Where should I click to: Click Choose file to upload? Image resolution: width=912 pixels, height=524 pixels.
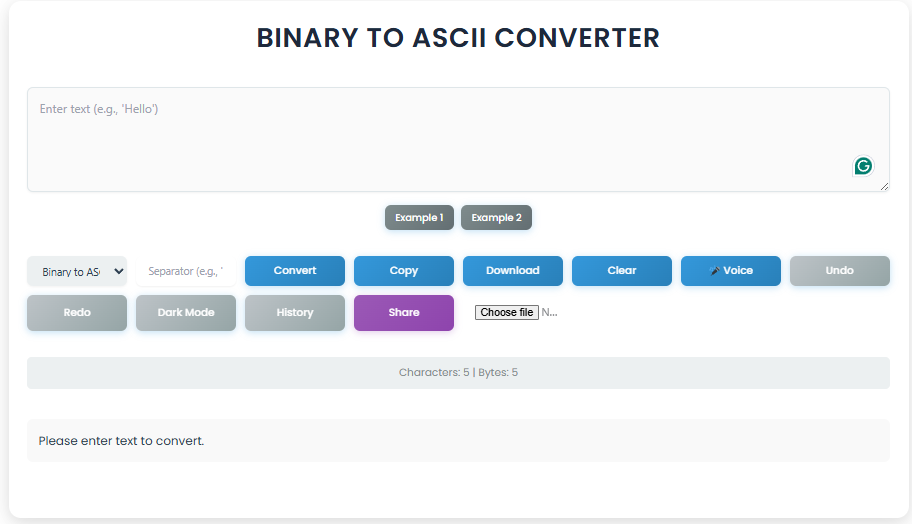tap(507, 312)
